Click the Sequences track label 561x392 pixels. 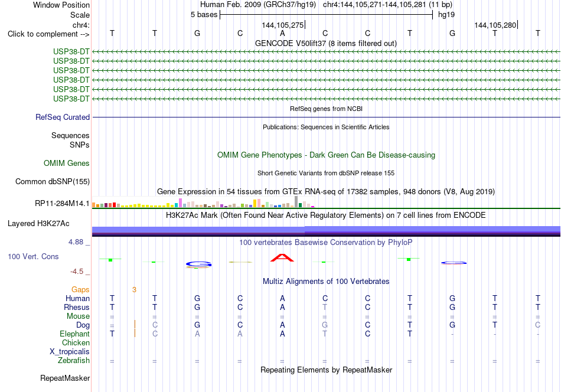70,136
